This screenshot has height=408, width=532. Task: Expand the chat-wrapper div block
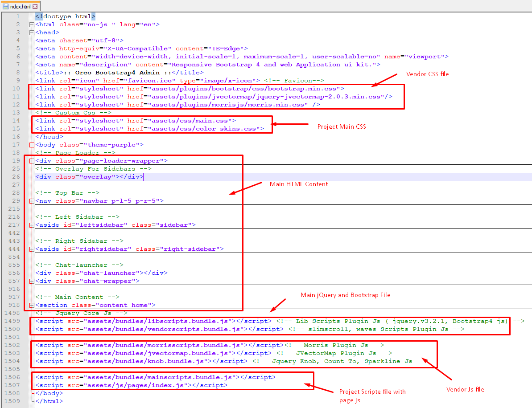(x=31, y=281)
